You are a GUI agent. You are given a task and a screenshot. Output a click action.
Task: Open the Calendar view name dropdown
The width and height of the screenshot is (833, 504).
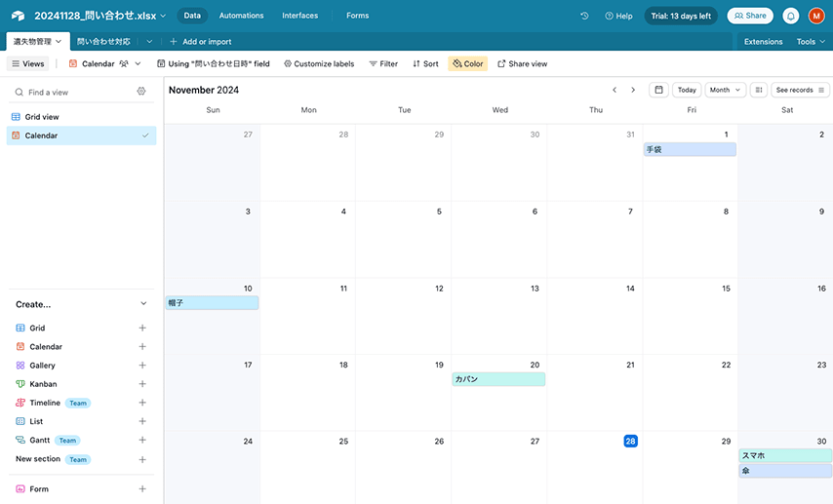click(x=105, y=63)
